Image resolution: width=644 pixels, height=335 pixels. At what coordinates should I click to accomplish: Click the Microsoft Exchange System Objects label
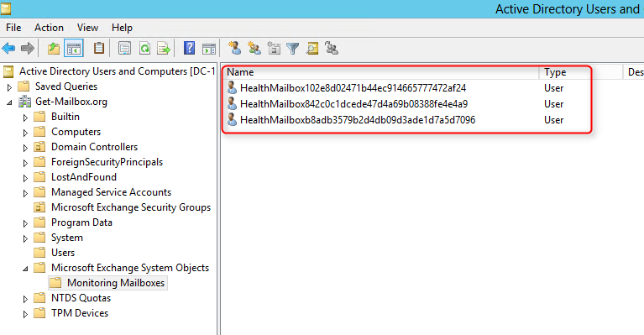coord(130,268)
